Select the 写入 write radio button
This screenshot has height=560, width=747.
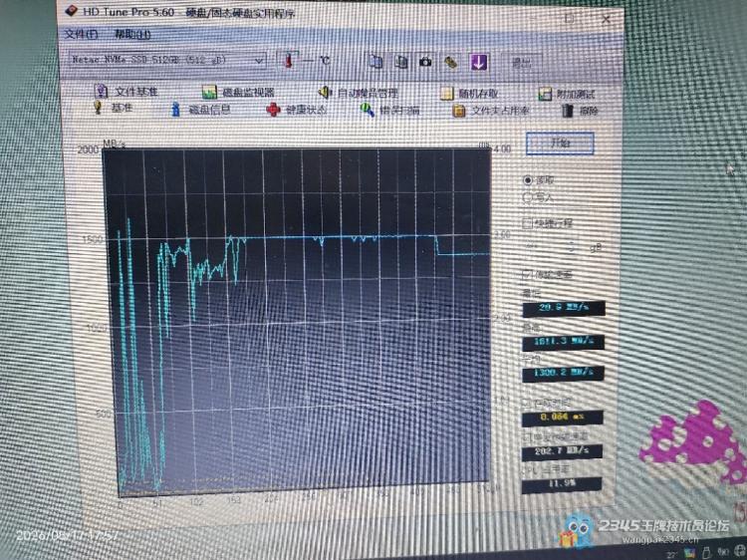pyautogui.click(x=527, y=197)
